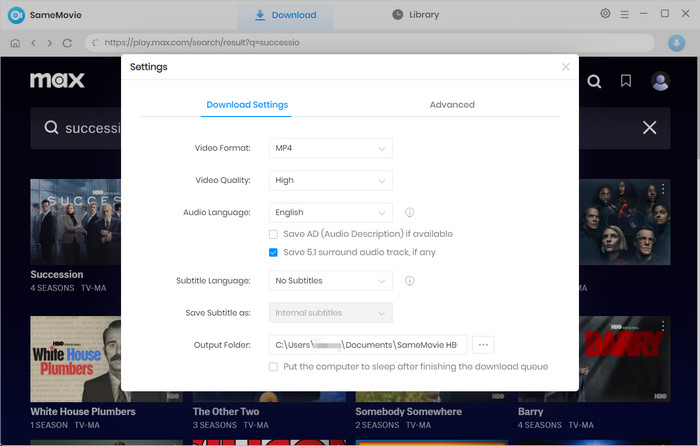Browse output folder with ellipsis button
700x446 pixels.
(483, 345)
